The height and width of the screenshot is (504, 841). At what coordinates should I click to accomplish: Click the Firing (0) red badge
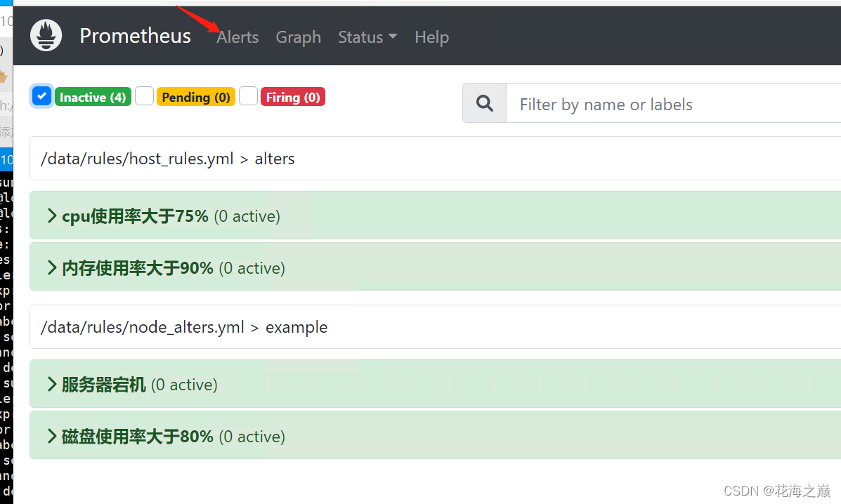tap(293, 97)
